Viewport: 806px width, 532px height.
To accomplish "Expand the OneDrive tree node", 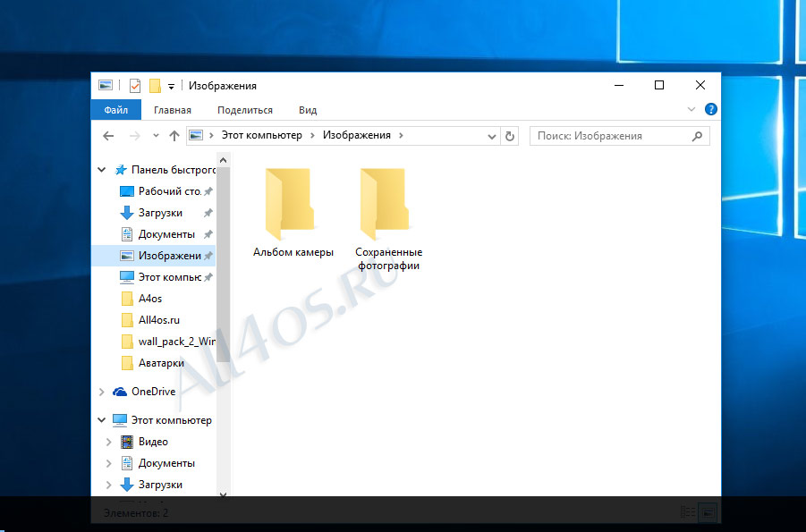I will point(101,392).
